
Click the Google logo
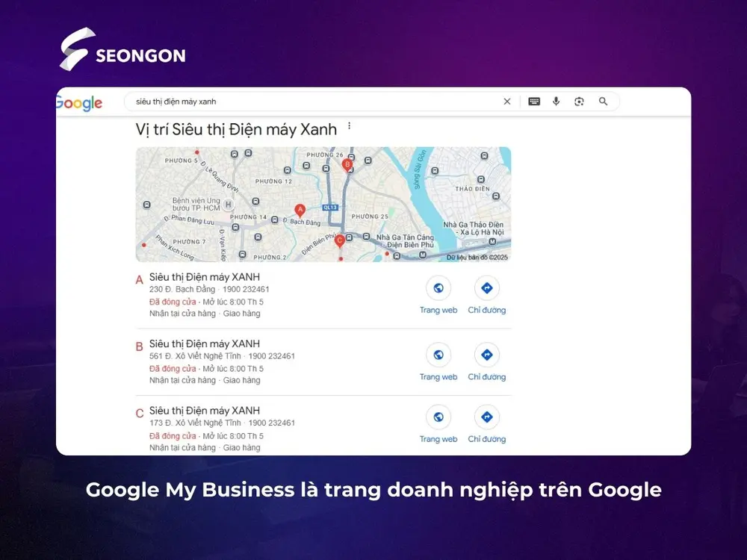(79, 103)
